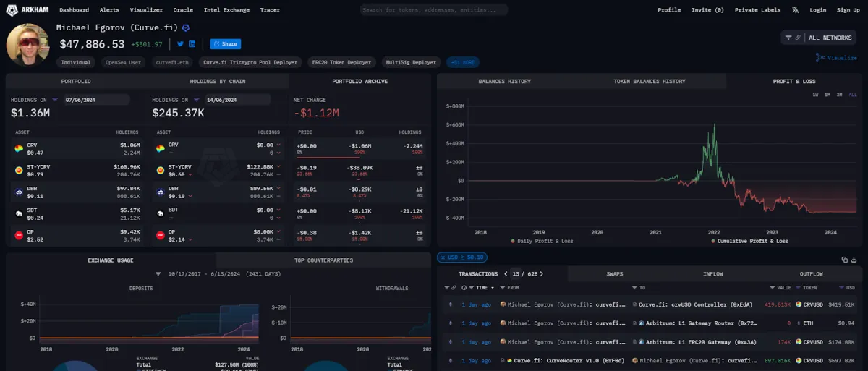Click the filter icon in the TOKEN column header

[x=799, y=288]
